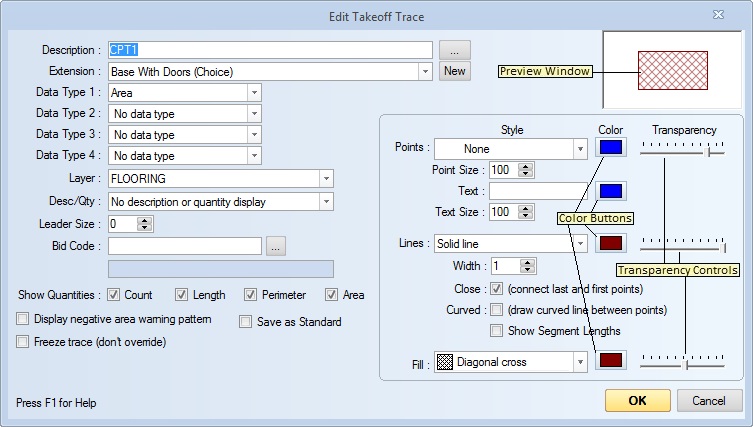Toggle Freeze trace (don't override) checkbox

click(x=22, y=342)
